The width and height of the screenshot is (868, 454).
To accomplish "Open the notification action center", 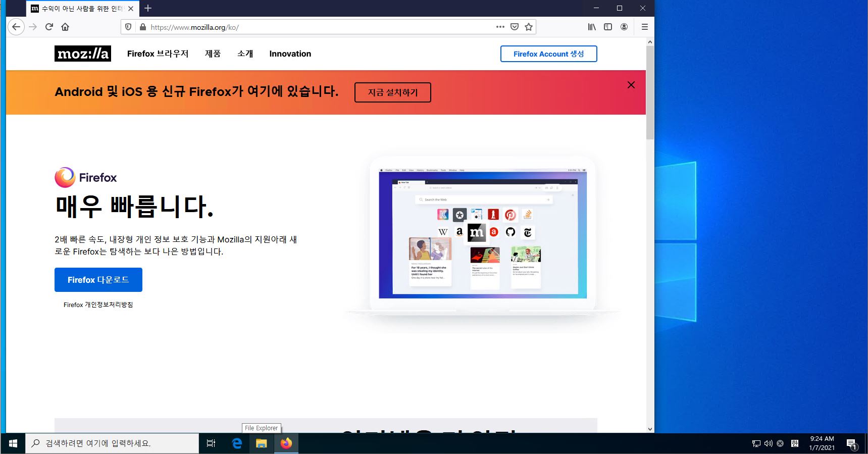I will coord(852,444).
